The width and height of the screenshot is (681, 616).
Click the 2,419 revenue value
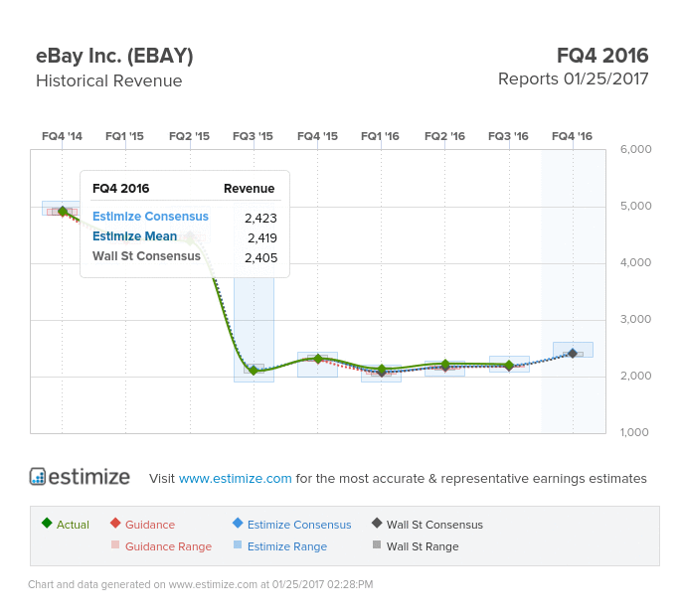[x=262, y=237]
